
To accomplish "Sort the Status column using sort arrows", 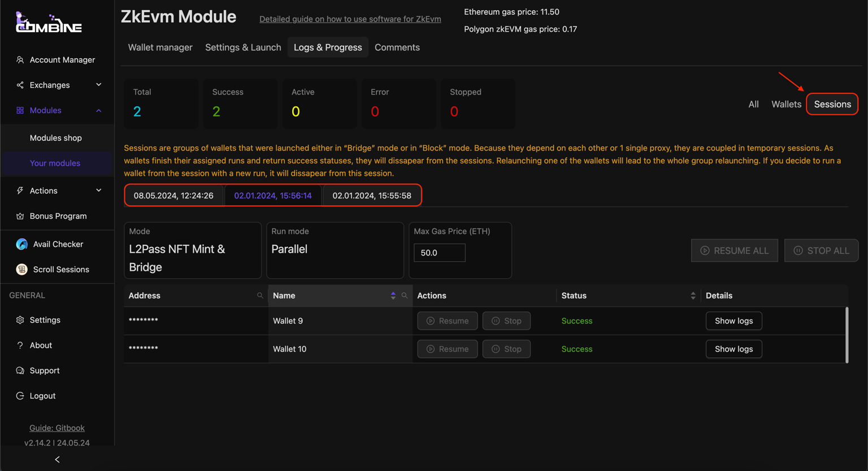I will pyautogui.click(x=693, y=296).
